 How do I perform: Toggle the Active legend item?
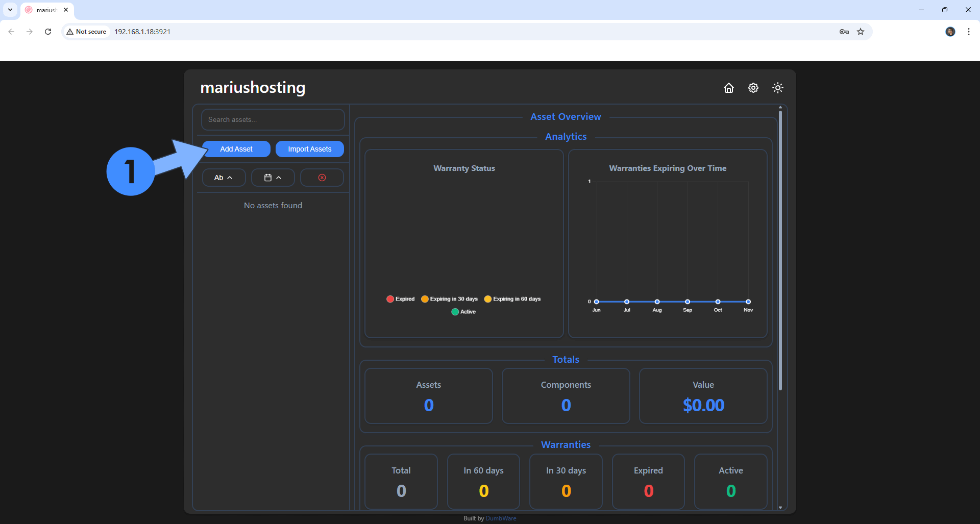click(x=463, y=312)
